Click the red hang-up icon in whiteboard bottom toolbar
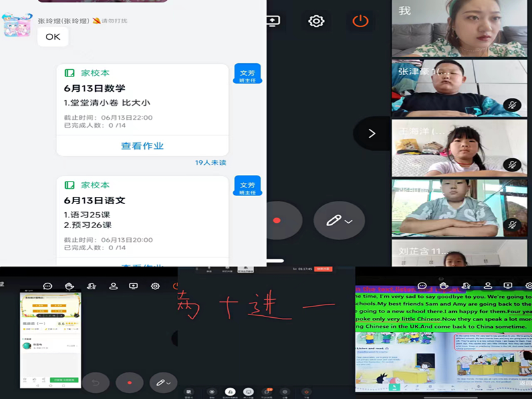 tap(306, 392)
